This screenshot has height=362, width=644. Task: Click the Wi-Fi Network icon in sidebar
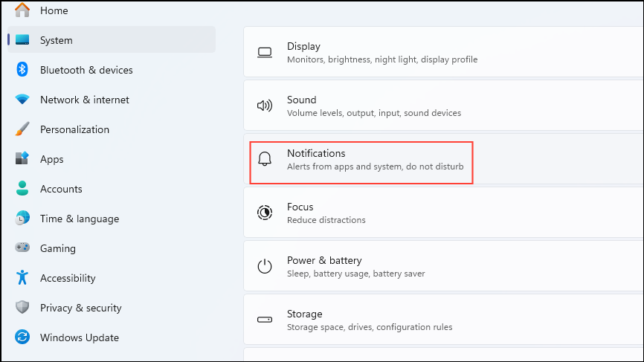pyautogui.click(x=22, y=100)
